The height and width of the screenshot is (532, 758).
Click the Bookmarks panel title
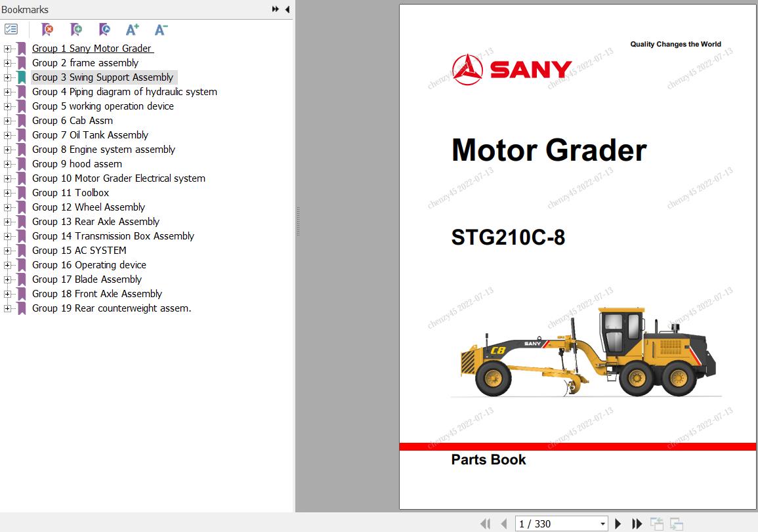[25, 9]
